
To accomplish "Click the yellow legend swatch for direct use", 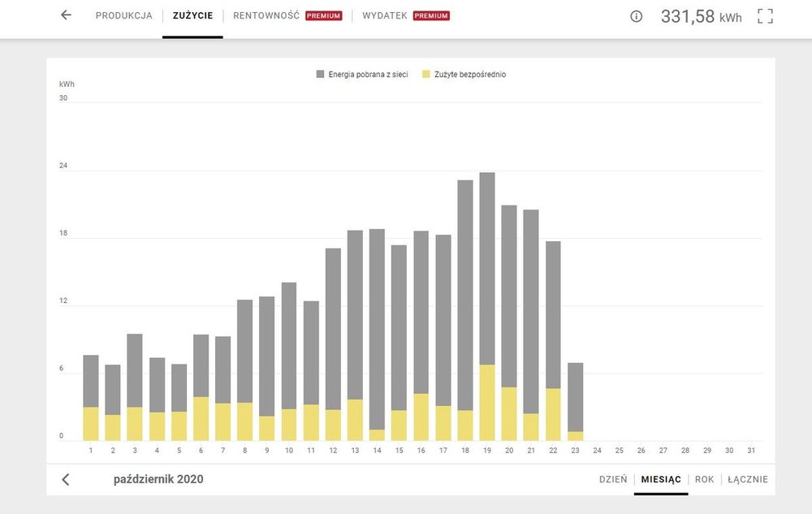I will (426, 75).
